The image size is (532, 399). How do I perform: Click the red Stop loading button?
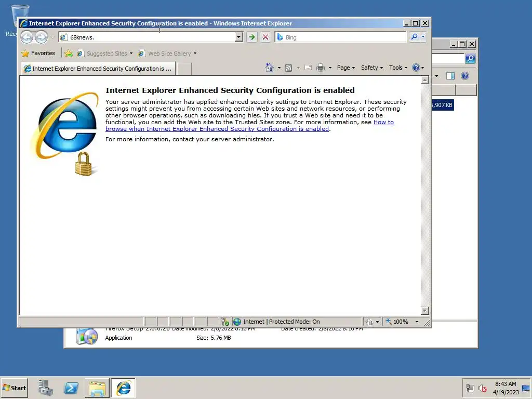point(265,37)
